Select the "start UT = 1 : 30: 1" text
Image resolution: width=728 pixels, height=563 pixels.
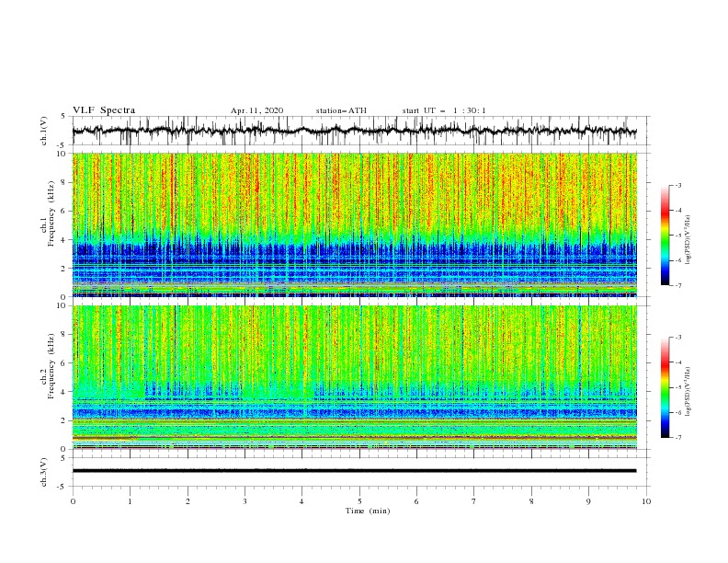pos(444,110)
